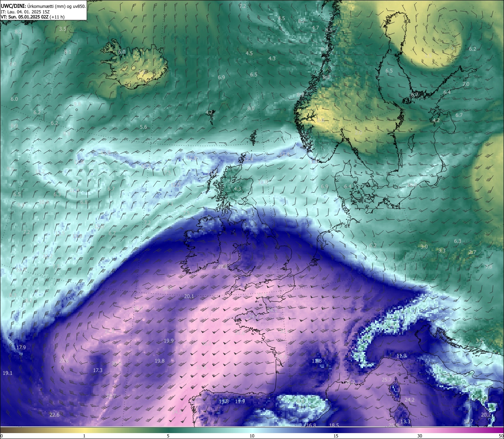Image resolution: width=504 pixels, height=439 pixels.
Task: Click the map value 6.8
Action: [84, 202]
